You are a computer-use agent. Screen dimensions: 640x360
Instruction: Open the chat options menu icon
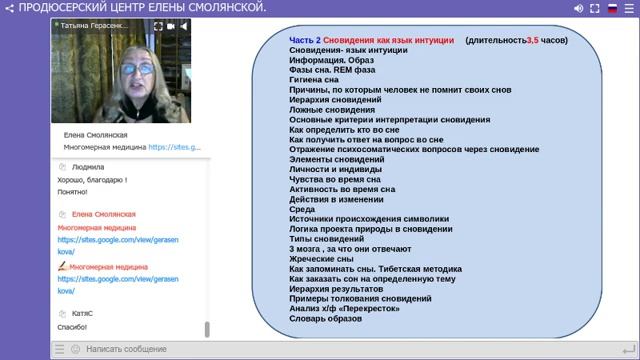click(60, 349)
